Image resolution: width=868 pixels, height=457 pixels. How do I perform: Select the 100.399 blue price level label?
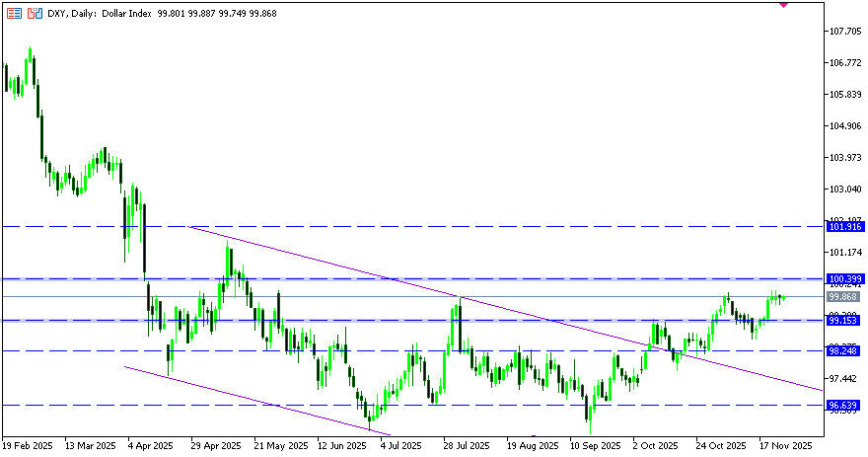[845, 279]
